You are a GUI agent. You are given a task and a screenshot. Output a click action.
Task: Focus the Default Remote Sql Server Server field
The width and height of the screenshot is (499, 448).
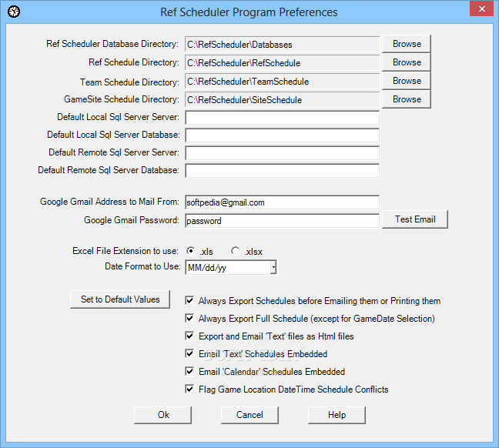(282, 152)
